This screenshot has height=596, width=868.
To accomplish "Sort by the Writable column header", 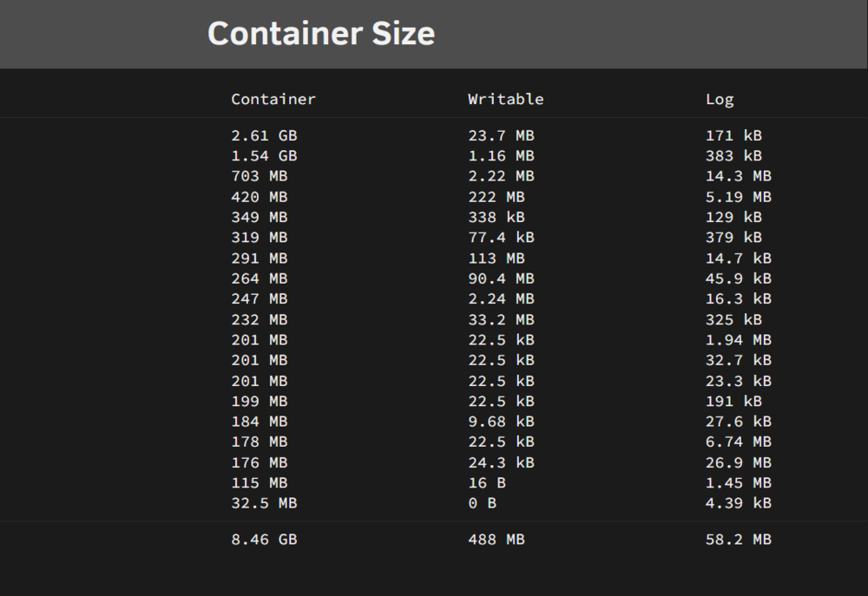I will [505, 99].
